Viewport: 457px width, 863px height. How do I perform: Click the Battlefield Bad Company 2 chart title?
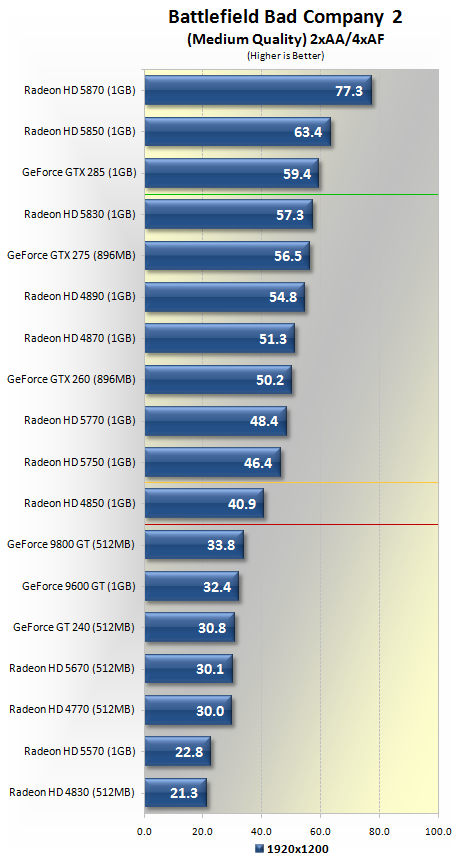point(285,18)
